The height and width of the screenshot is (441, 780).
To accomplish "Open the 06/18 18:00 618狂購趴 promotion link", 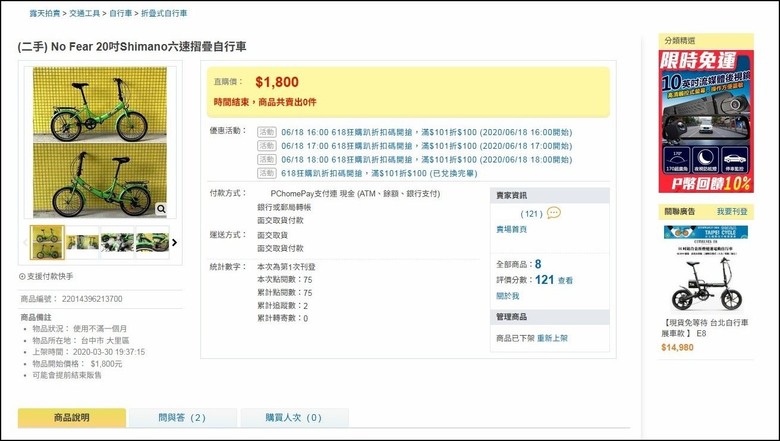I will pyautogui.click(x=426, y=160).
